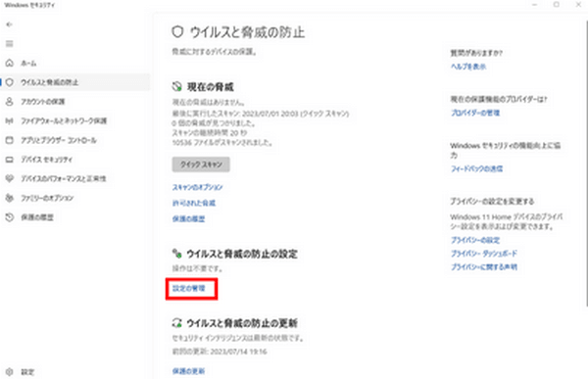Click the family options icon

tap(10, 198)
